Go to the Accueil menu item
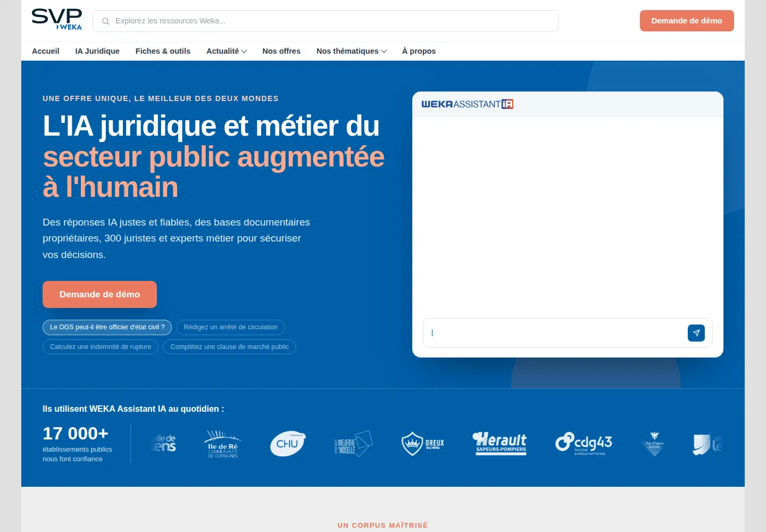This screenshot has width=766, height=532. point(46,51)
